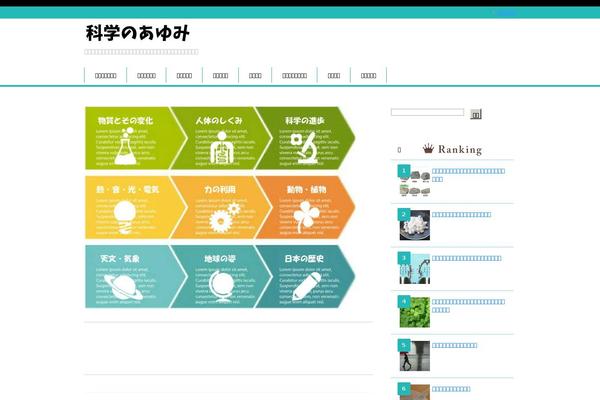Open the 人体のしくみ tile heading
600x400 pixels.
click(219, 121)
